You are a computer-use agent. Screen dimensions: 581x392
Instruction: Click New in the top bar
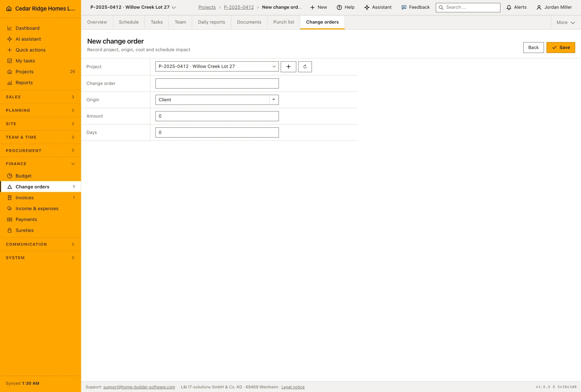pos(318,7)
